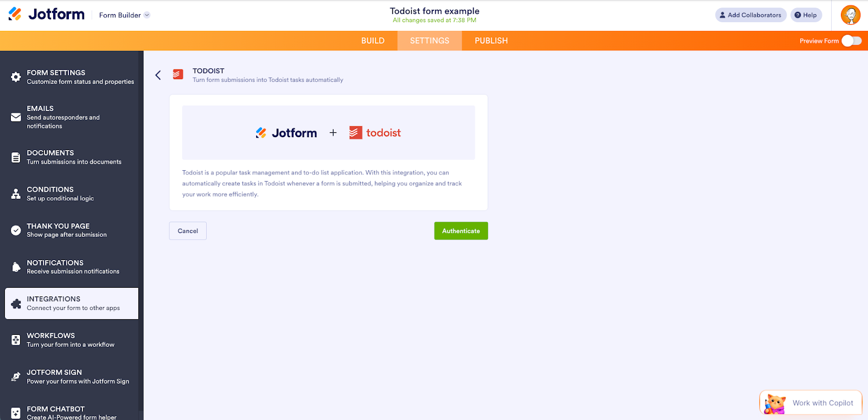
Task: Click the Documents page icon
Action: coord(16,158)
